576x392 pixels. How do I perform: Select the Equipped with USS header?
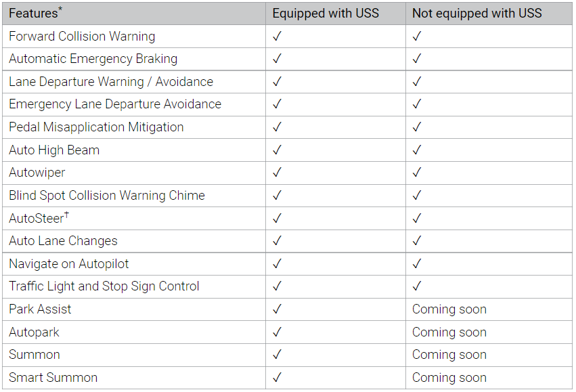[x=326, y=14]
